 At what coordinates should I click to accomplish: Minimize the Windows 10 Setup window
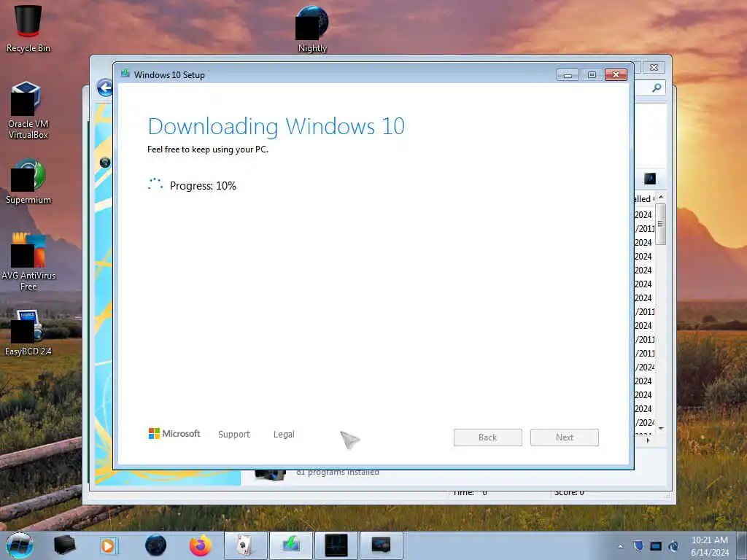click(x=568, y=75)
